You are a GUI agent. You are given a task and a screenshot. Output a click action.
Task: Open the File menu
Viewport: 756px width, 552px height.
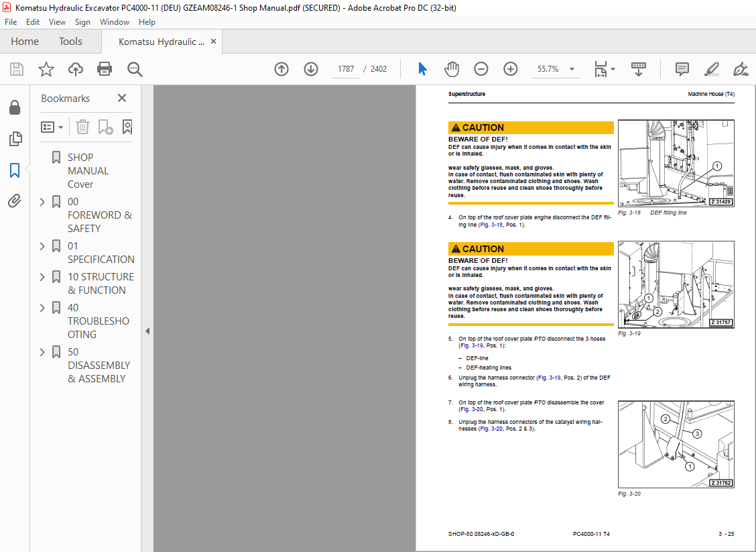click(11, 21)
